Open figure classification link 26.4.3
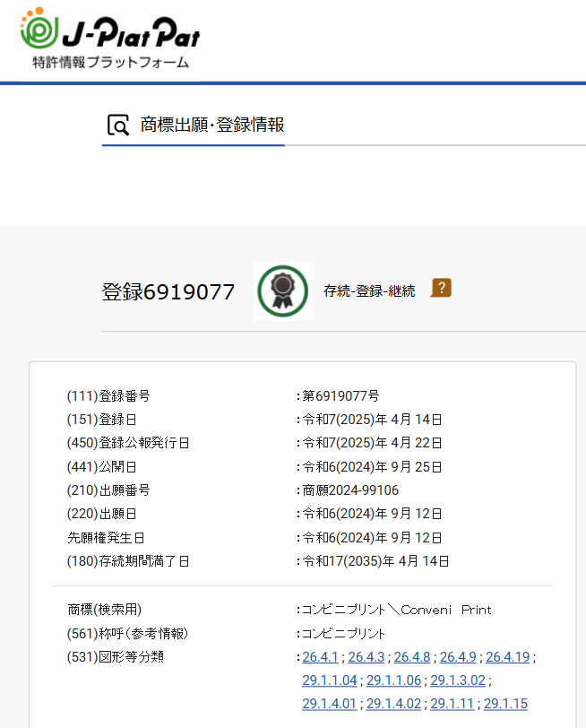 coord(366,657)
